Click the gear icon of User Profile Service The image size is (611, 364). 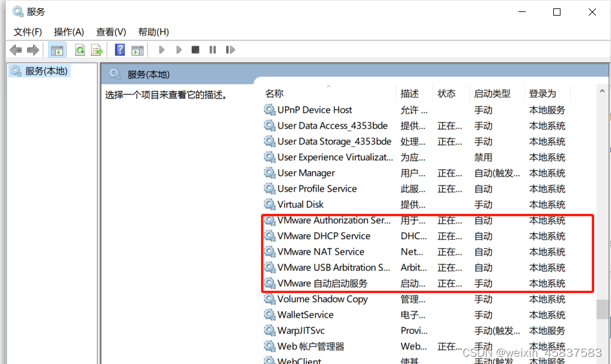269,189
